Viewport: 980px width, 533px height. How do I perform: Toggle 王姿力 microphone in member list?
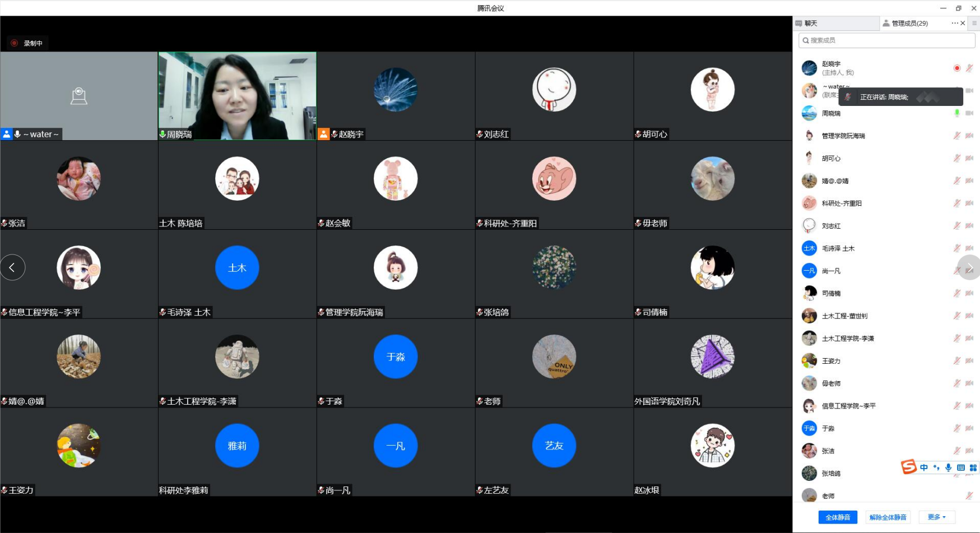coord(957,360)
